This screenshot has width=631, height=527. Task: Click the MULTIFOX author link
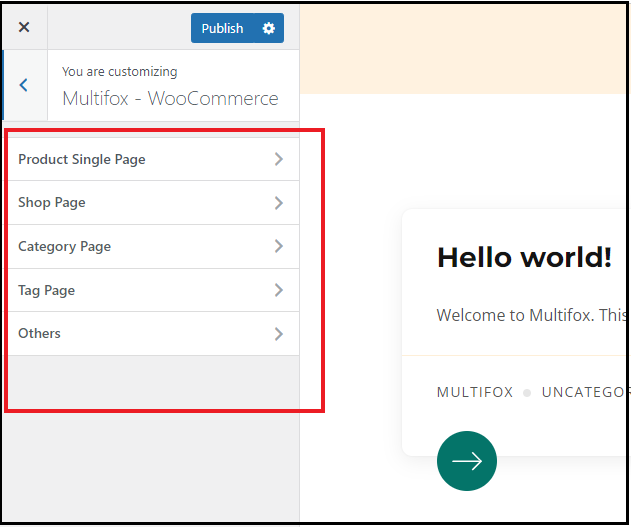point(475,392)
